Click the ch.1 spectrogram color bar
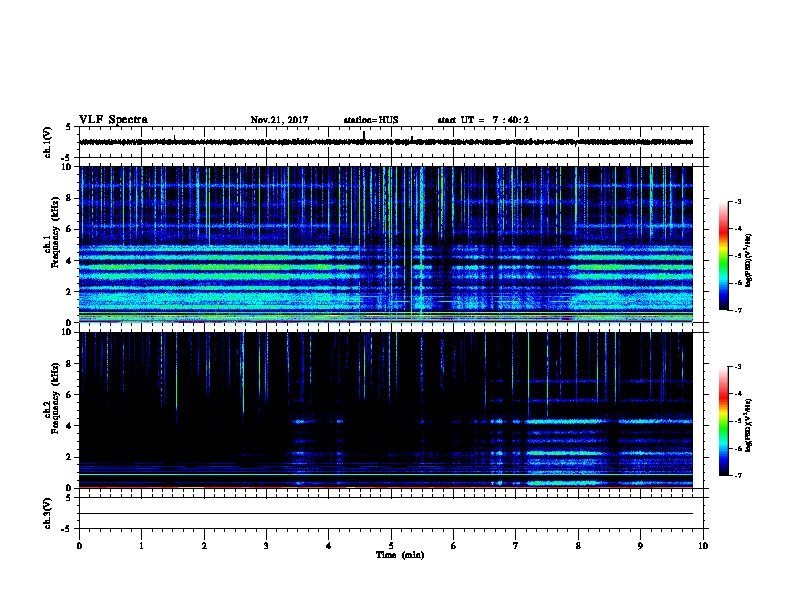792x612 pixels. click(x=723, y=256)
